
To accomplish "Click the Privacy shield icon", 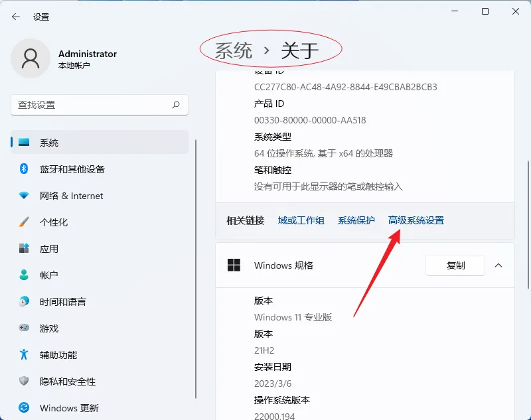I will tap(24, 381).
